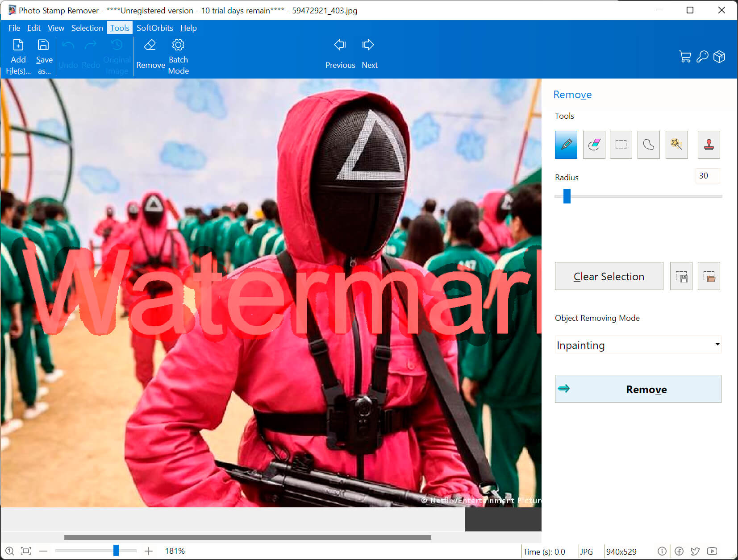Click the zoom magnifier icon in status bar
This screenshot has width=738, height=560.
click(9, 551)
